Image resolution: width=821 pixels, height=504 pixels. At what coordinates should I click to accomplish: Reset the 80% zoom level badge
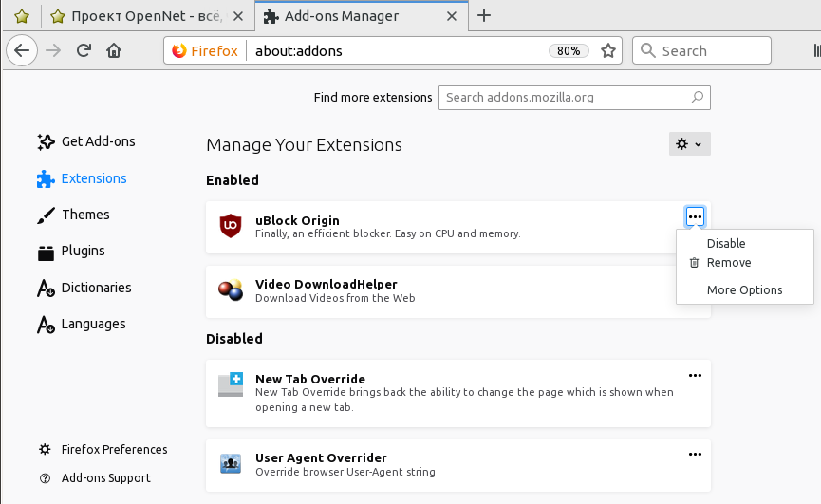pos(569,51)
